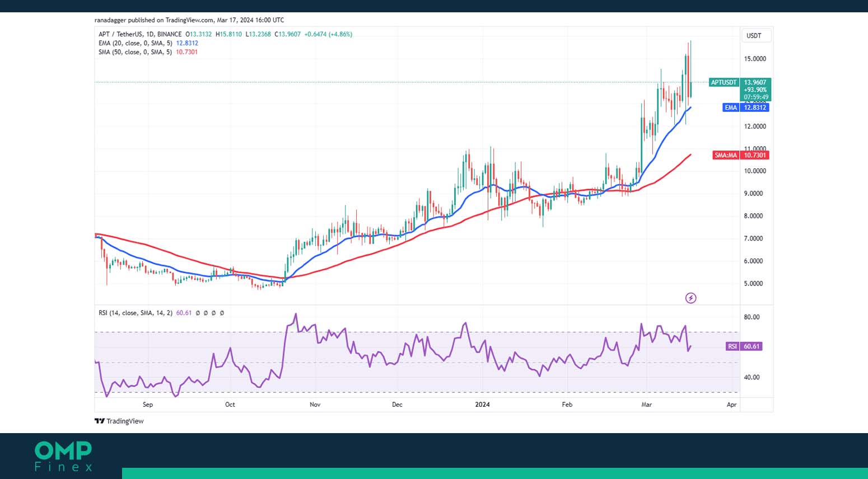The height and width of the screenshot is (479, 868).
Task: Select the SMA (50, close) indicator legend
Action: click(x=135, y=52)
